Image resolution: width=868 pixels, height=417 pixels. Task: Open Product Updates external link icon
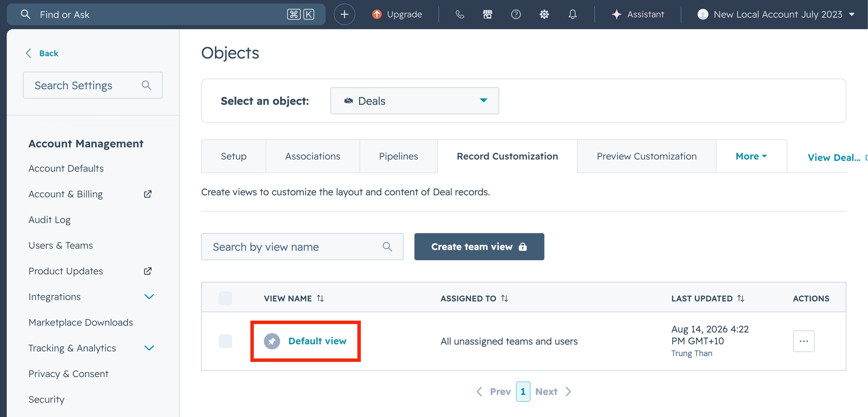[147, 271]
